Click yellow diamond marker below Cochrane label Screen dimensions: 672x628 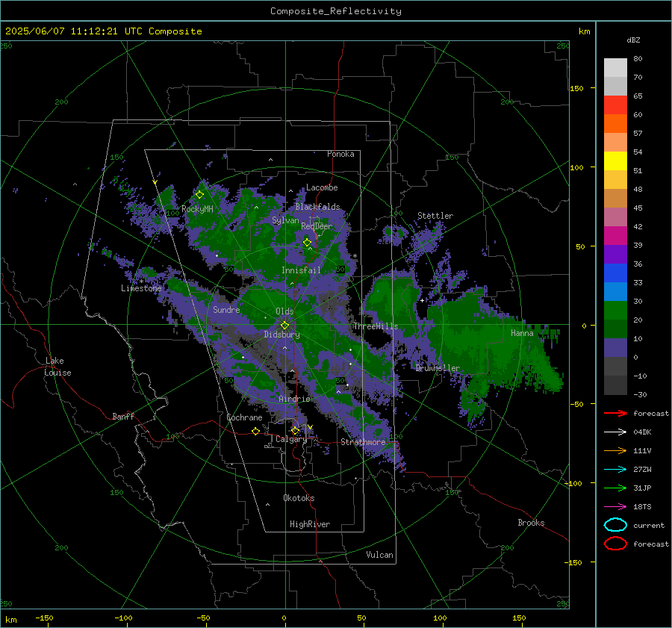(x=255, y=431)
